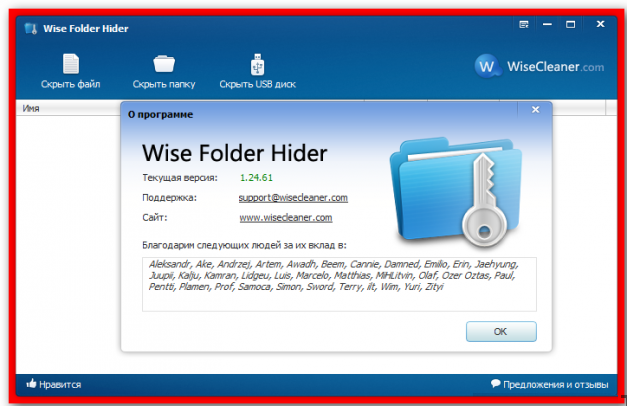Visit www.wisecleaner.com site link
This screenshot has width=627, height=406.
286,218
